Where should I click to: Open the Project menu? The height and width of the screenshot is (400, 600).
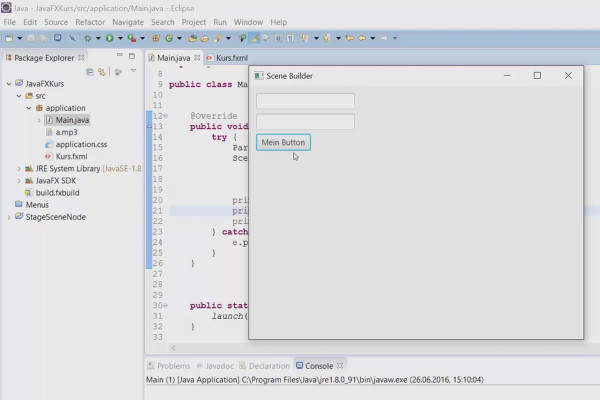(194, 22)
